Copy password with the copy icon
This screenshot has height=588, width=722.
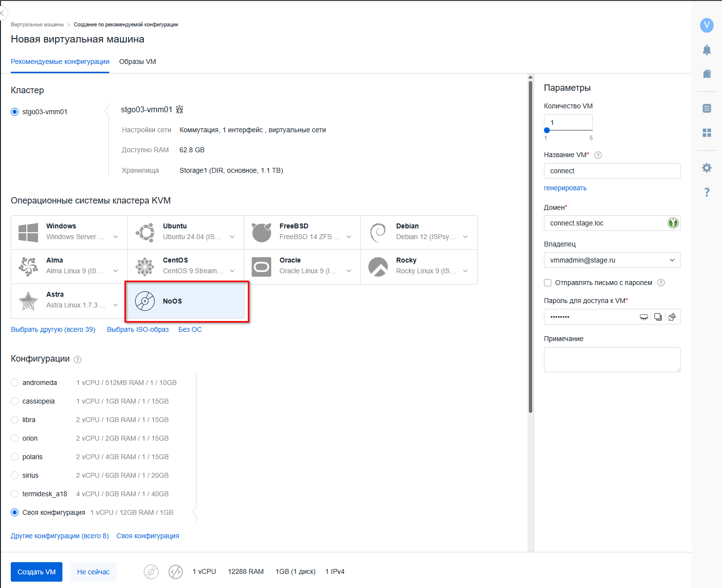(x=658, y=317)
